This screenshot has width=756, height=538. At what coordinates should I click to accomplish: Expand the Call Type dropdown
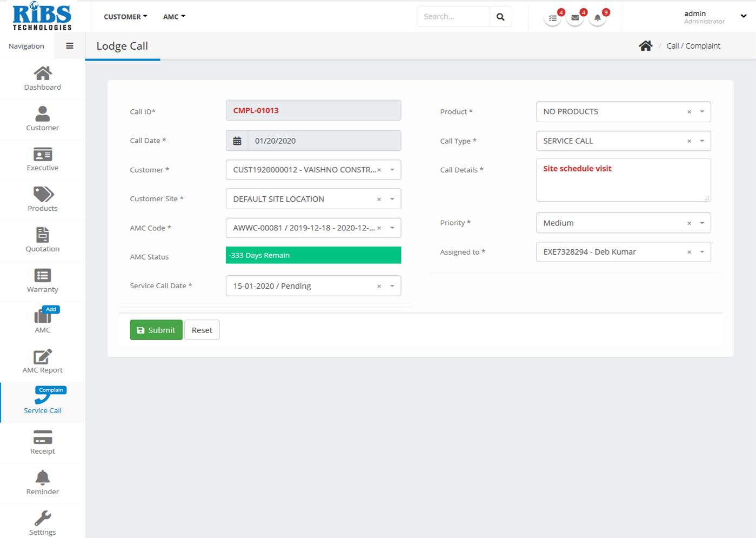[x=702, y=141]
